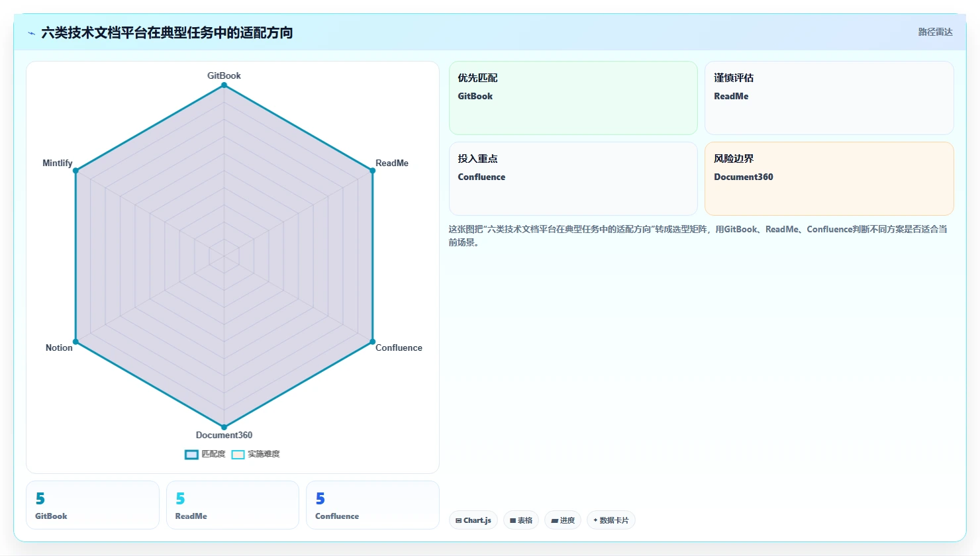Click the 匹配度 legend color box
The height and width of the screenshot is (556, 980).
191,455
